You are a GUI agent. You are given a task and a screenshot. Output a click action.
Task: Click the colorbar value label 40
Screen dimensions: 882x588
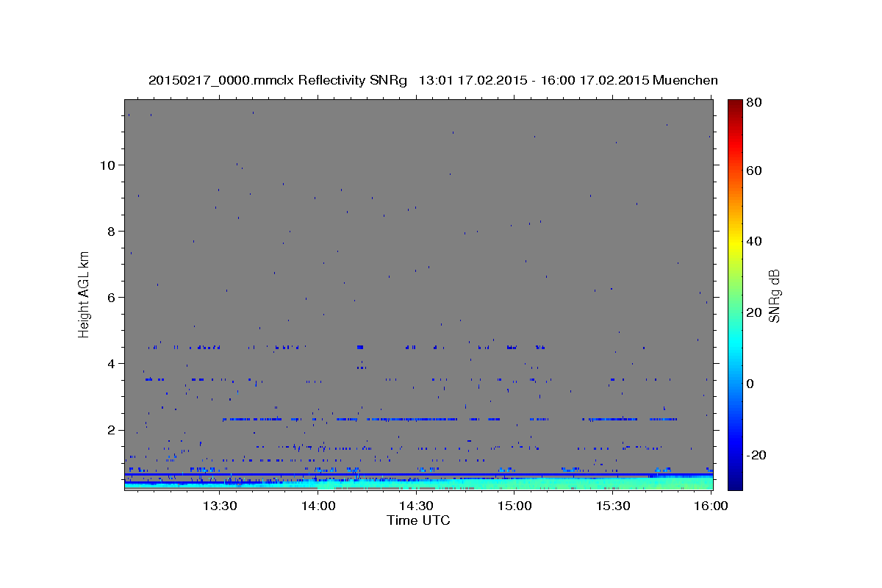tap(755, 241)
